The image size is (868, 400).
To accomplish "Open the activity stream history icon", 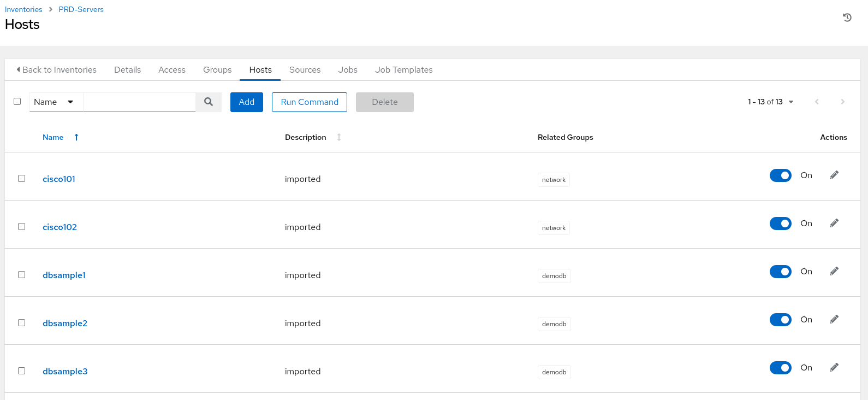I will click(847, 17).
